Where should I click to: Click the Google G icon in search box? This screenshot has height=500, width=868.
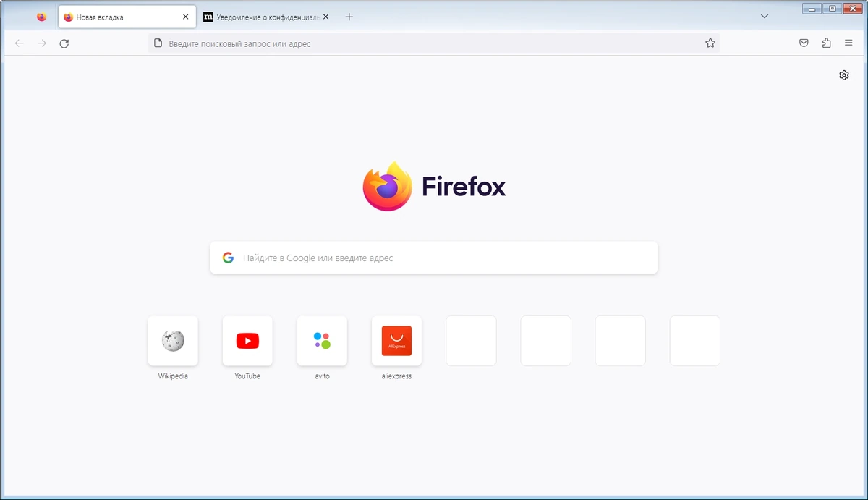pyautogui.click(x=228, y=258)
